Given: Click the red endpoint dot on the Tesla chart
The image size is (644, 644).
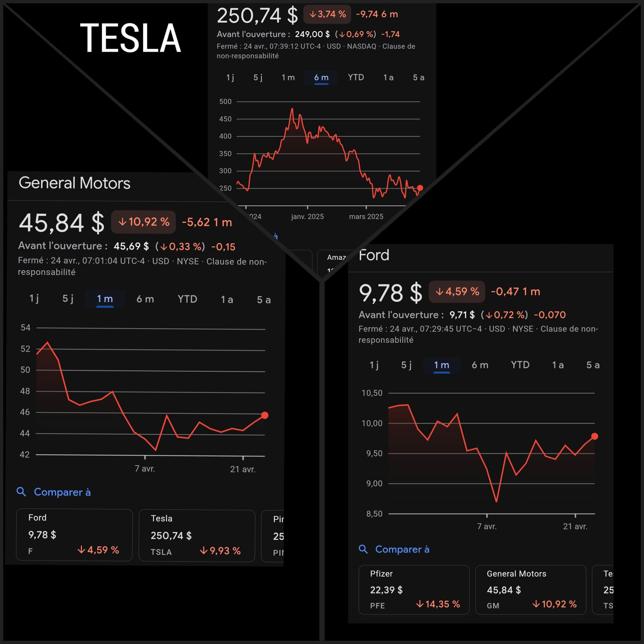Looking at the screenshot, I should (x=420, y=188).
